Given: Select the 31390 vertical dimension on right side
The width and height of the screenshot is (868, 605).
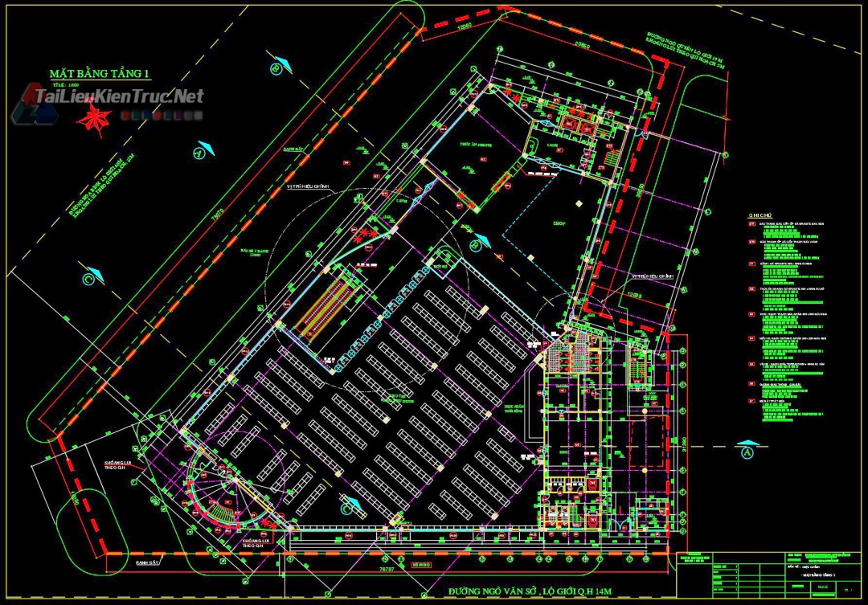Looking at the screenshot, I should point(684,444).
